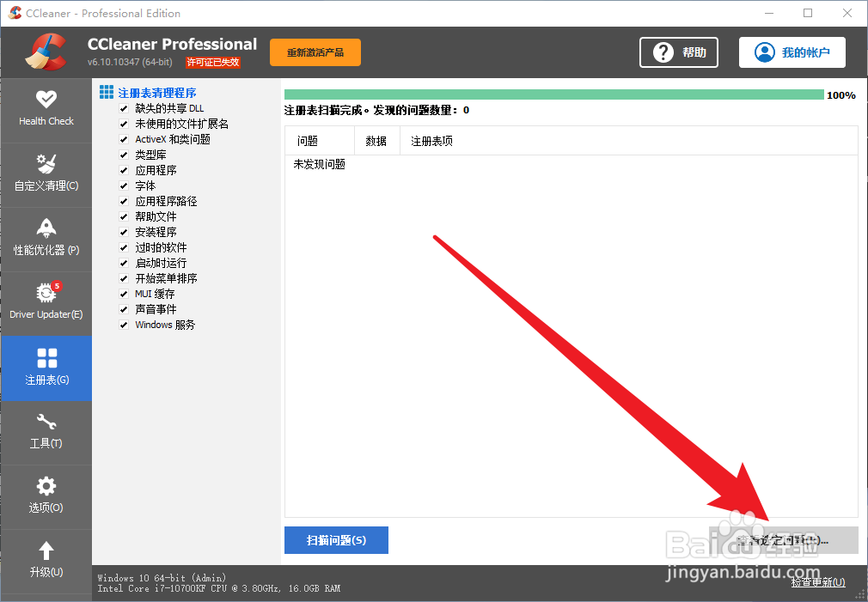Minimize the CCleaner window
Screen dimensions: 868x602
coord(769,13)
